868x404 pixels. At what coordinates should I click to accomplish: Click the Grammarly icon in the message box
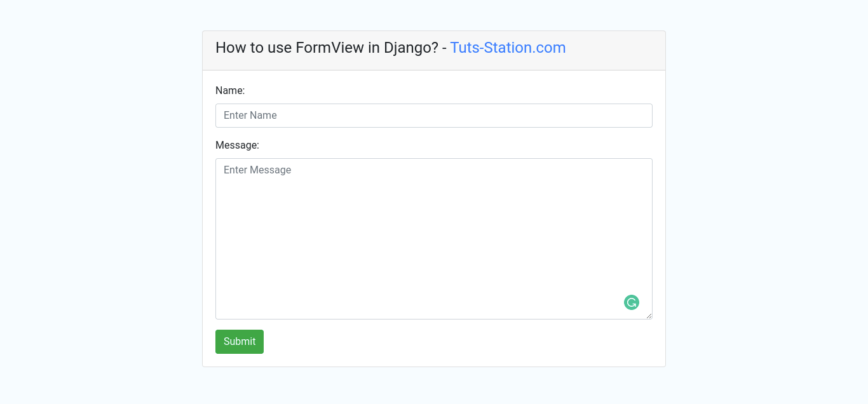(631, 302)
